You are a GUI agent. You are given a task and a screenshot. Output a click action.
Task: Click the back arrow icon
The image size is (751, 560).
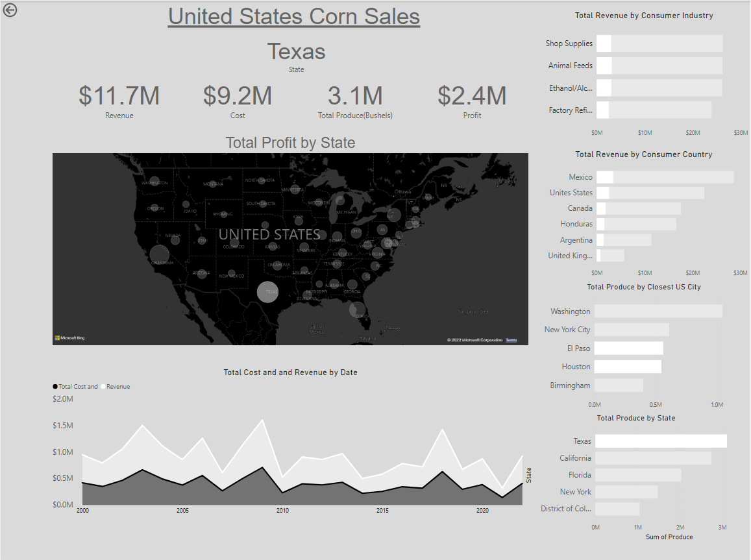point(10,10)
